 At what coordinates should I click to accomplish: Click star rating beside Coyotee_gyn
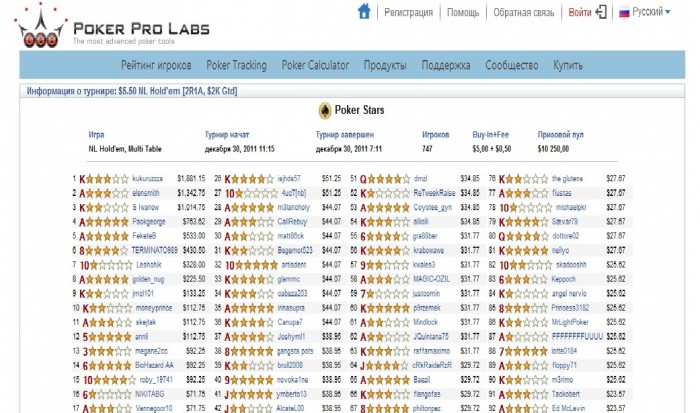coord(388,208)
